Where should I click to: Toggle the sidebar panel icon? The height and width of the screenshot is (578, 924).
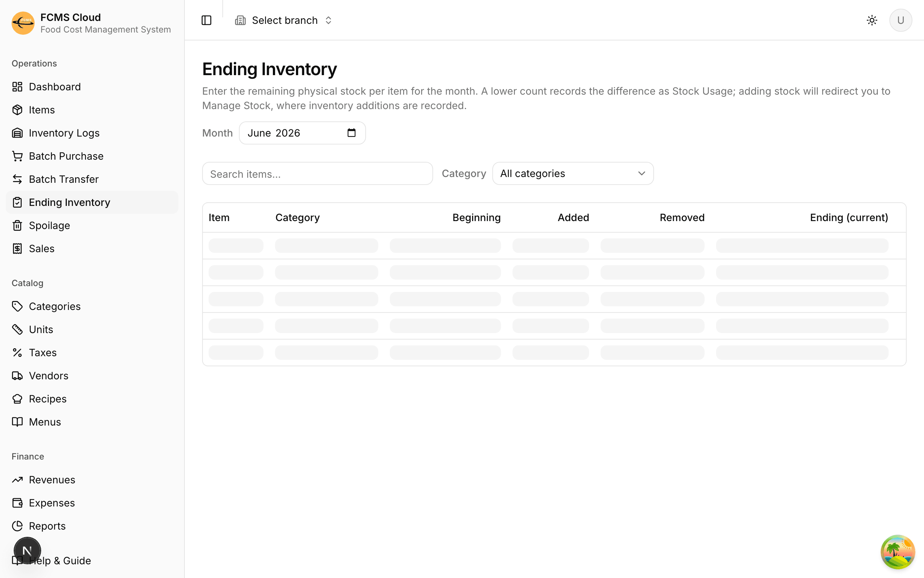(x=206, y=20)
